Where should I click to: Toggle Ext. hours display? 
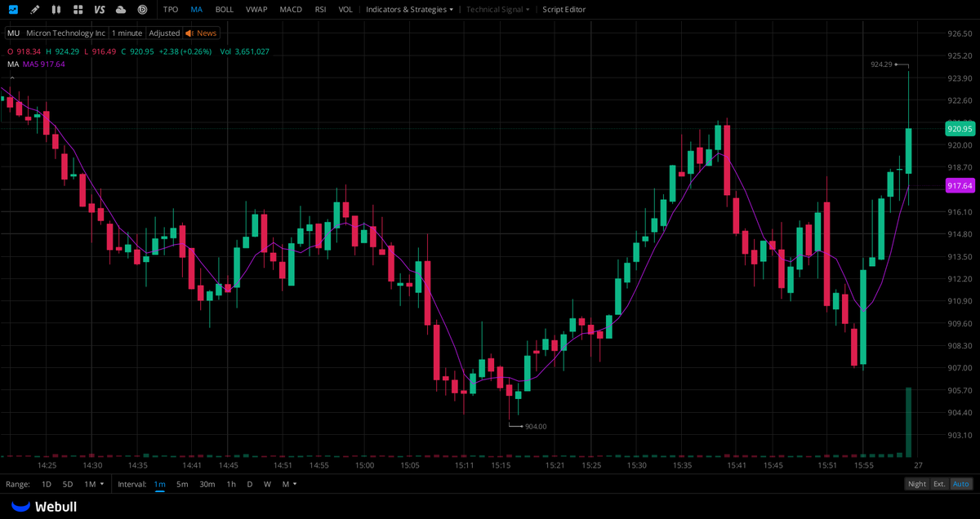[x=940, y=484]
